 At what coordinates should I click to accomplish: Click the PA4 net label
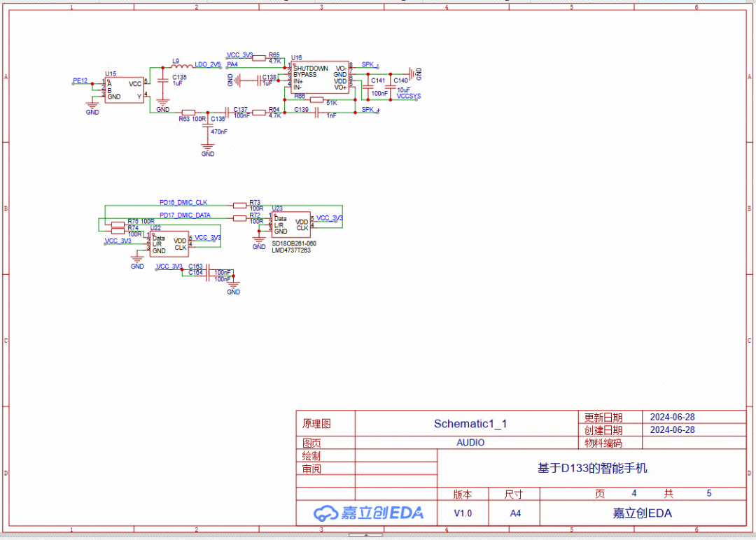[x=232, y=64]
